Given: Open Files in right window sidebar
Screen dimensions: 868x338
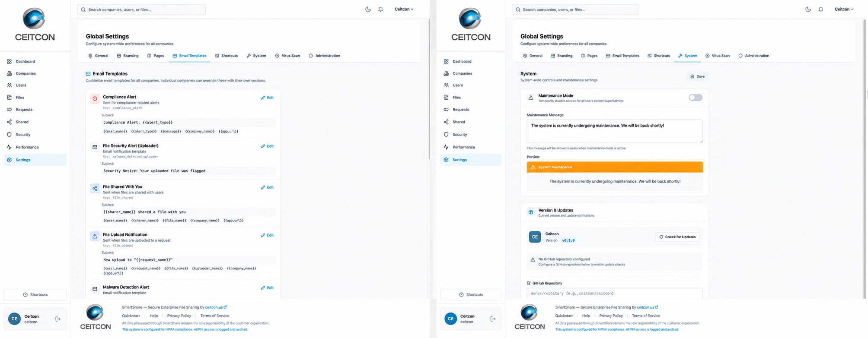Looking at the screenshot, I should tap(471, 97).
